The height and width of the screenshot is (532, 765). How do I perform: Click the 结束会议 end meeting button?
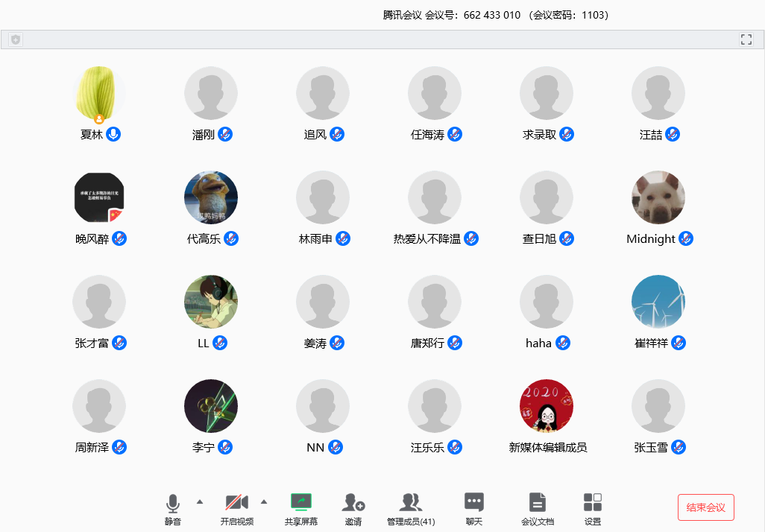705,506
